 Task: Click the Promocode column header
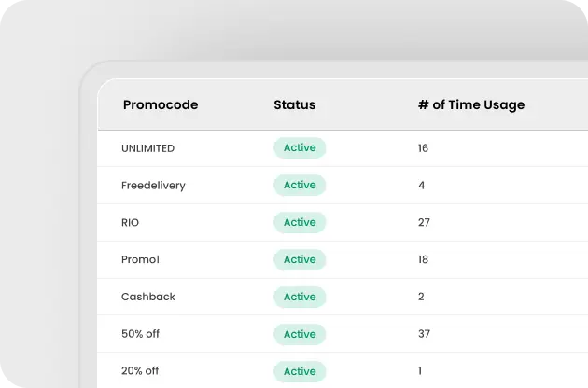[x=161, y=104]
